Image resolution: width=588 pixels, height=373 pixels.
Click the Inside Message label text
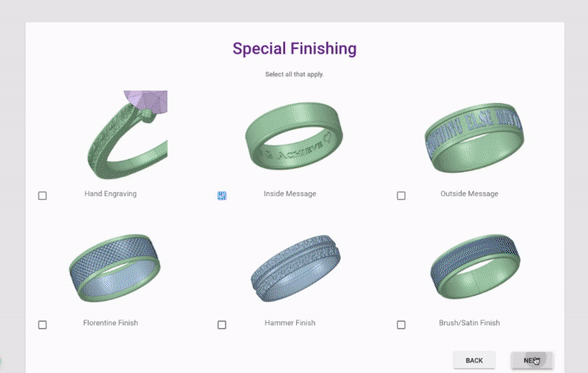[290, 194]
